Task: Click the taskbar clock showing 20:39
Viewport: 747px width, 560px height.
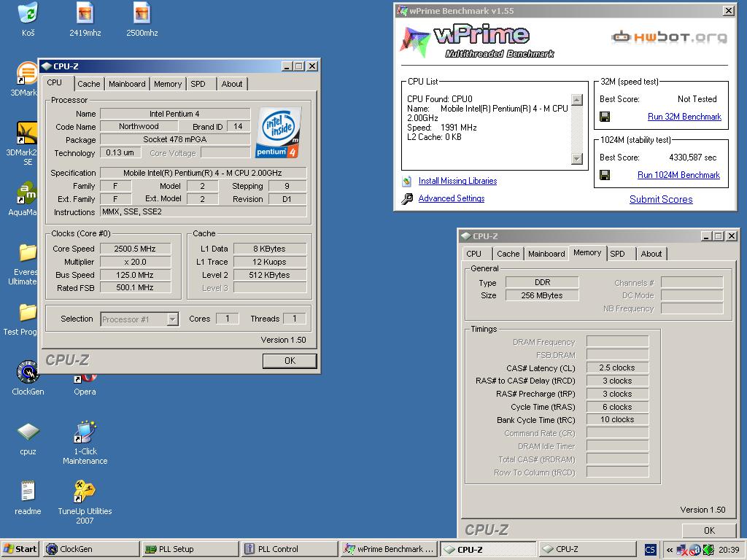Action: (729, 550)
